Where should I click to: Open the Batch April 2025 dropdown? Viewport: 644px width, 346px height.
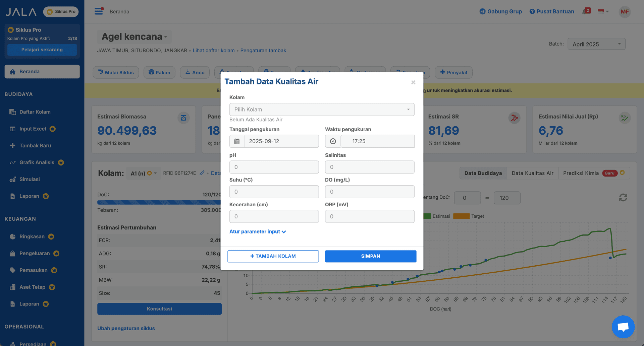pos(596,44)
